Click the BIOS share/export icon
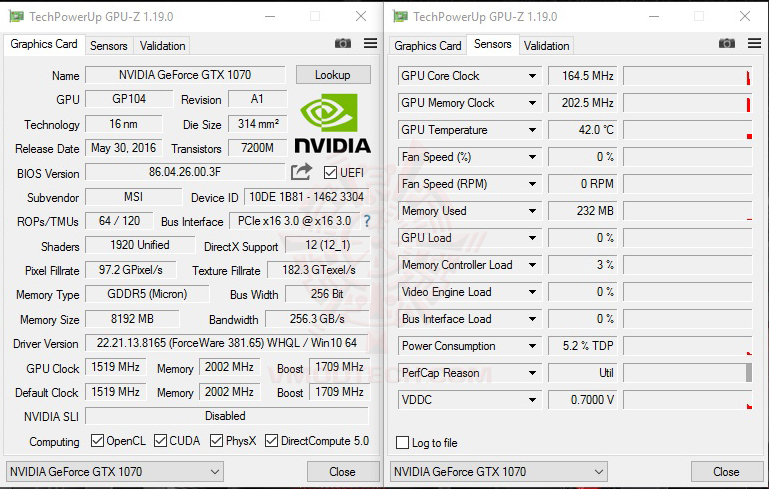Screen dimensions: 769x489 coord(302,172)
